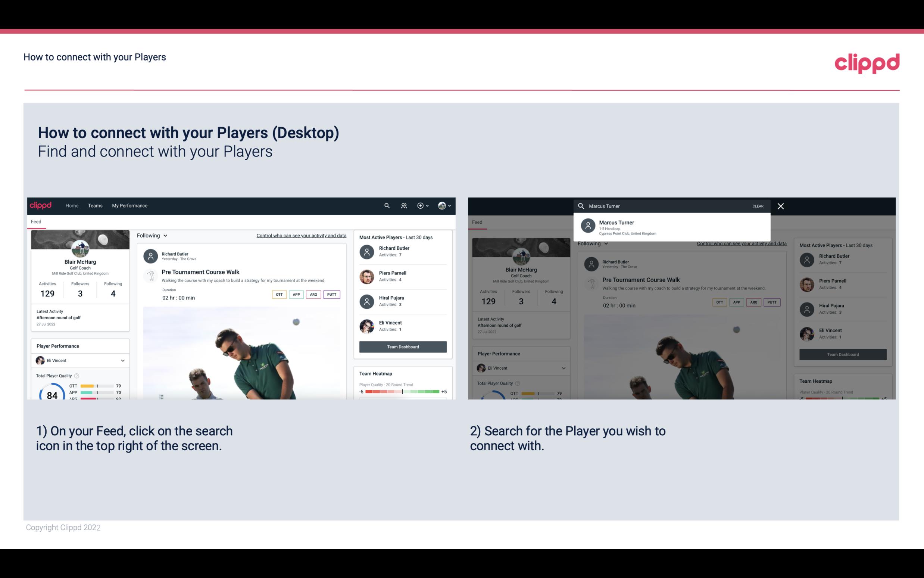Click the clear button in search bar

pyautogui.click(x=758, y=206)
